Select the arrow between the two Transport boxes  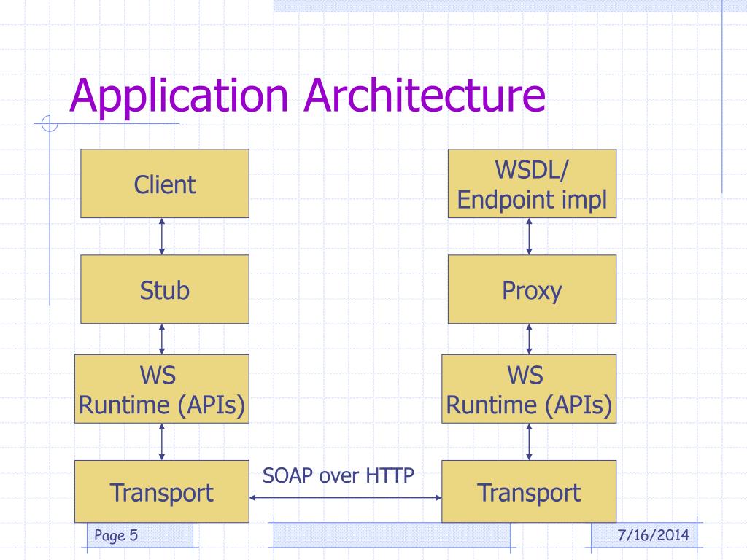click(345, 497)
